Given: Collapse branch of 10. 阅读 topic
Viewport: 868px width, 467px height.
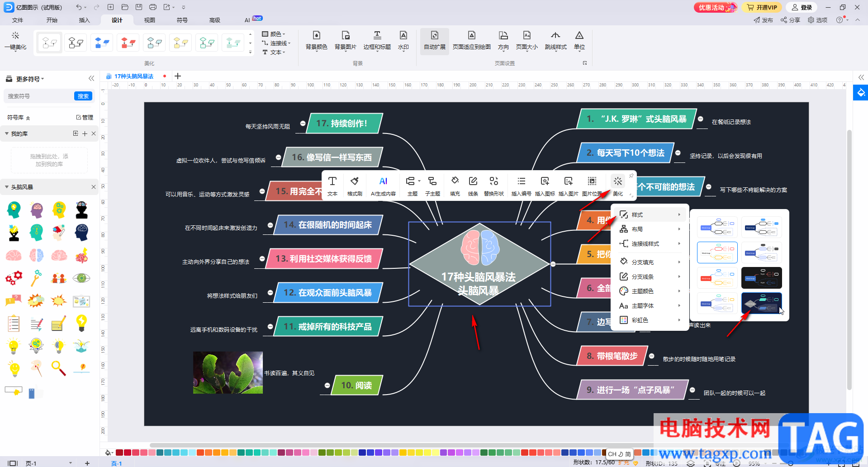Looking at the screenshot, I should point(327,385).
